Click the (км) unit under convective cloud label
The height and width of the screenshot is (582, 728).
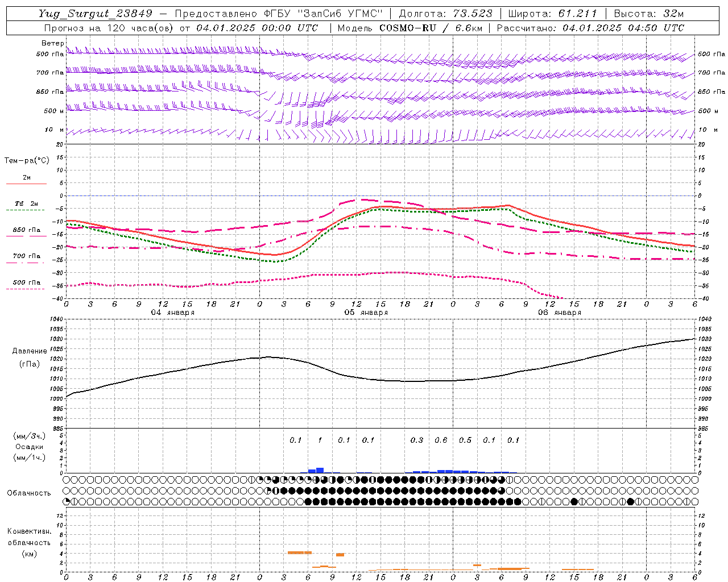29,554
